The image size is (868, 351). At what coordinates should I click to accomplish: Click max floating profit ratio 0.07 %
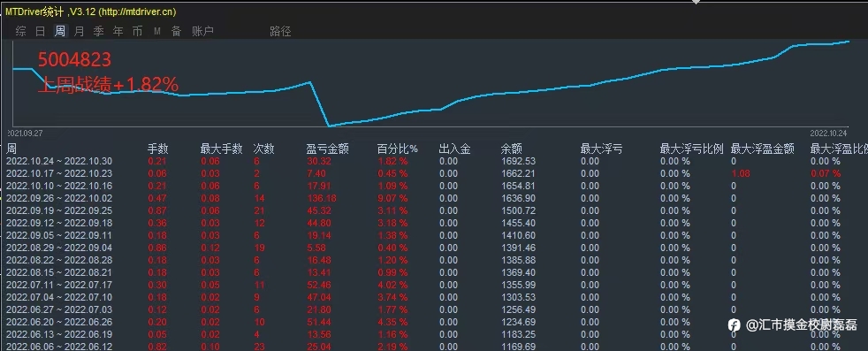coord(826,173)
